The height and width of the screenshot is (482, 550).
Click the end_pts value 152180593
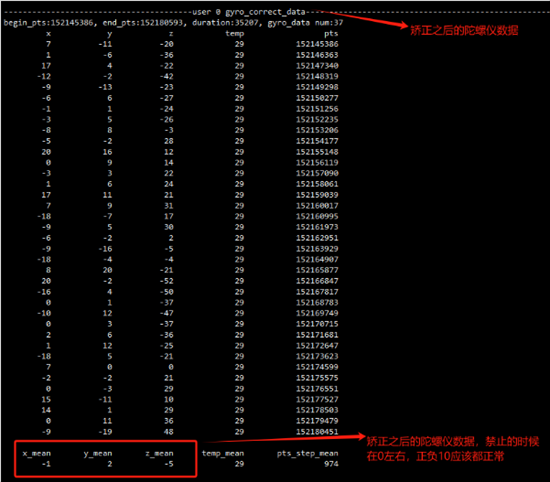(162, 23)
